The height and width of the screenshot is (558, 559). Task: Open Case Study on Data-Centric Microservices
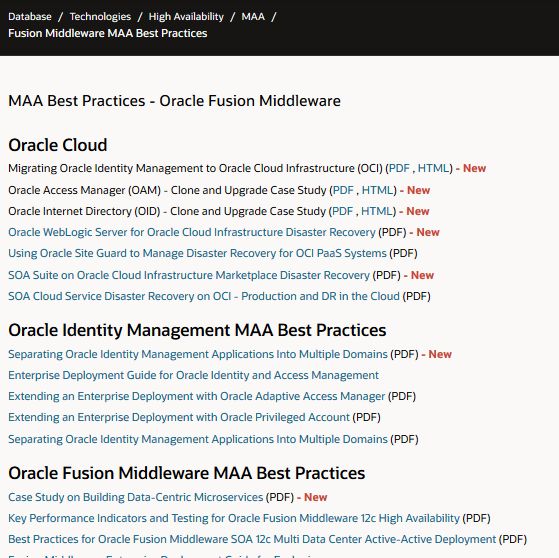tap(135, 497)
